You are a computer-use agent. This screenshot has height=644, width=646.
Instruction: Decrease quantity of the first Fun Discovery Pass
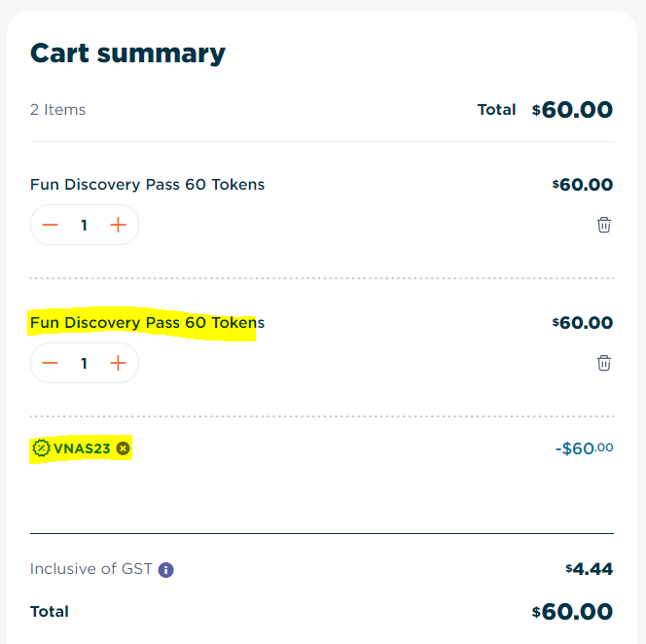(x=51, y=225)
